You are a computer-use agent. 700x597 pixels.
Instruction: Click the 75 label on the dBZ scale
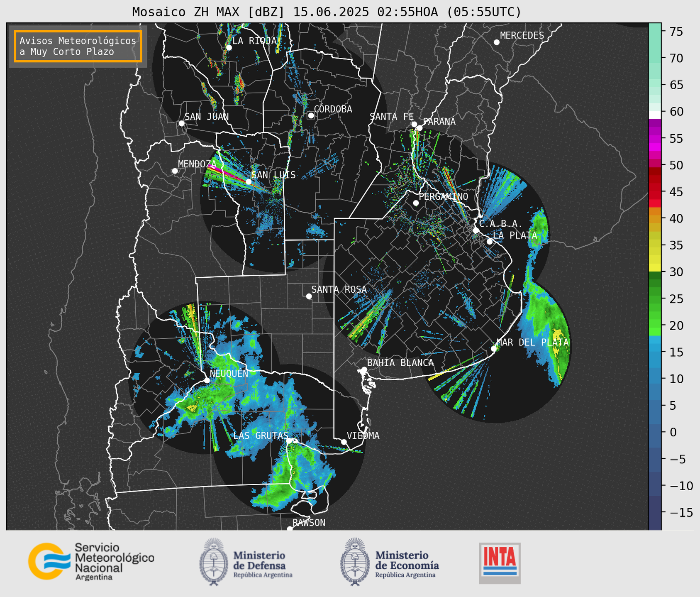676,32
